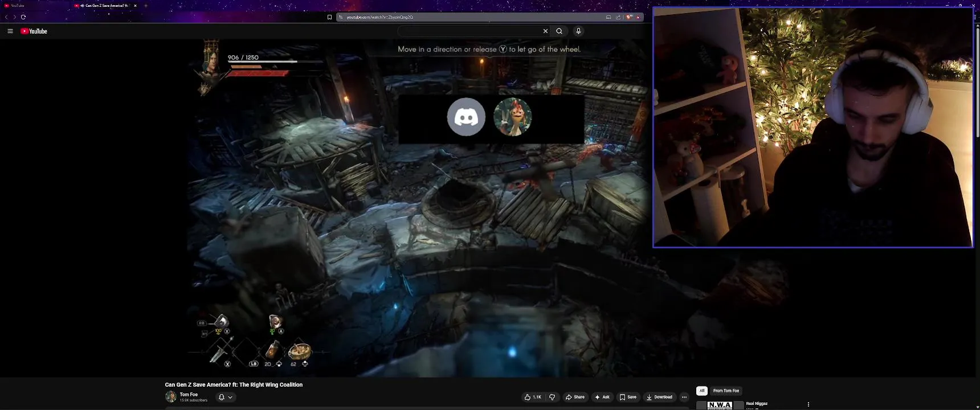This screenshot has height=410, width=980.
Task: Select the 'From Tom Foe' chip
Action: coord(726,391)
